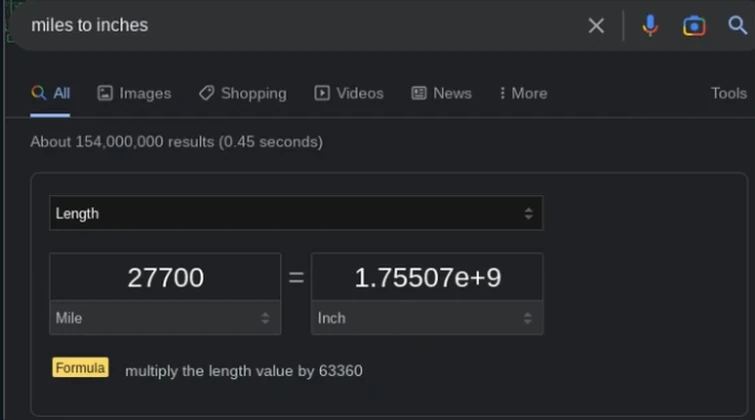
Task: Click the magnifying glass search icon
Action: point(738,26)
